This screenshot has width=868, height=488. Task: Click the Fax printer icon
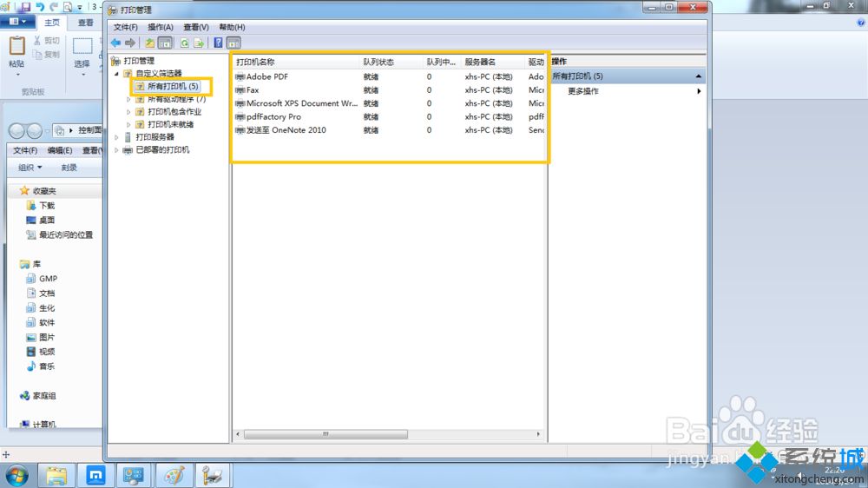(x=240, y=89)
